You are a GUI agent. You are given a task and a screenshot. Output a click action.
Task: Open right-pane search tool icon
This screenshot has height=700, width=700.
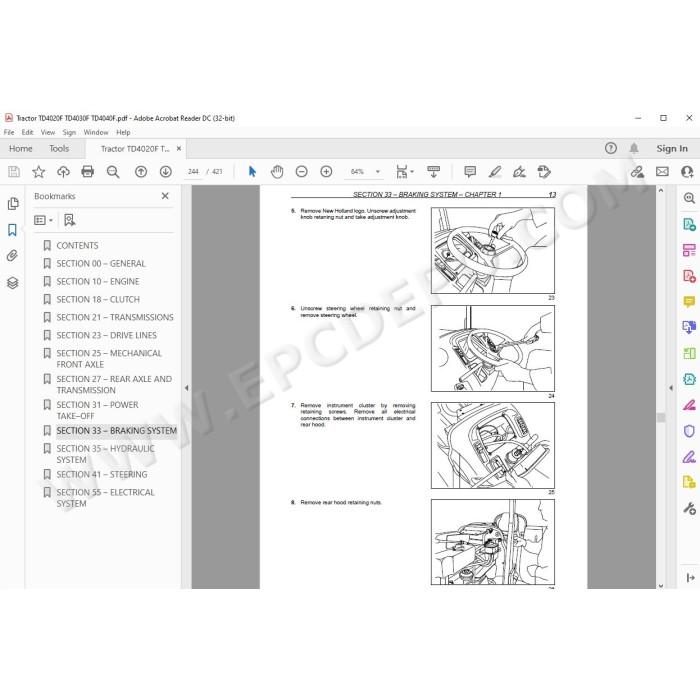pos(689,198)
